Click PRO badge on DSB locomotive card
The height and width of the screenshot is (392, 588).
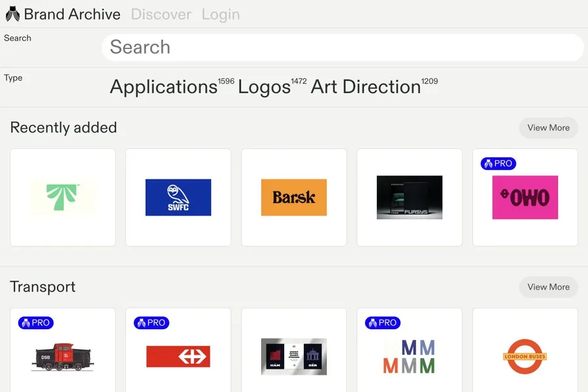(36, 323)
